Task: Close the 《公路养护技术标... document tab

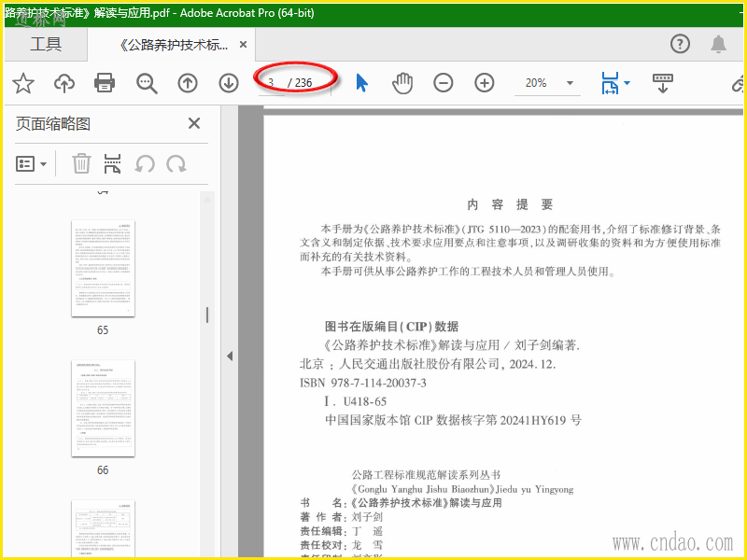Action: (x=243, y=45)
